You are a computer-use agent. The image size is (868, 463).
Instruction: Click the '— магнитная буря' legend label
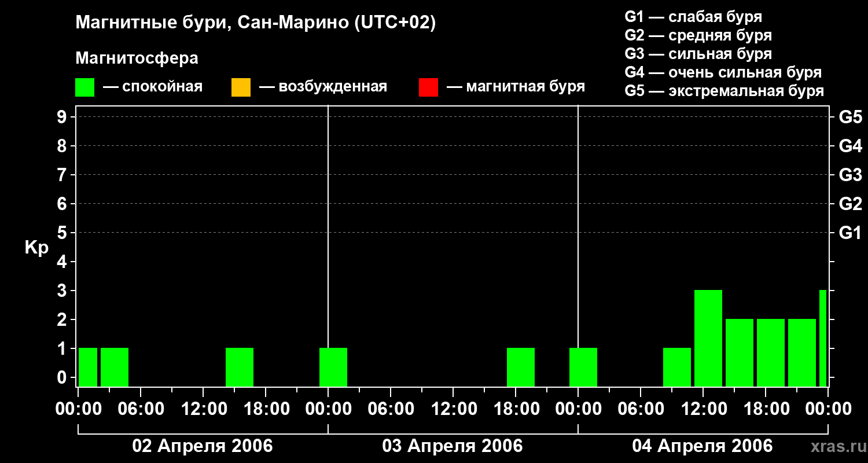point(516,87)
